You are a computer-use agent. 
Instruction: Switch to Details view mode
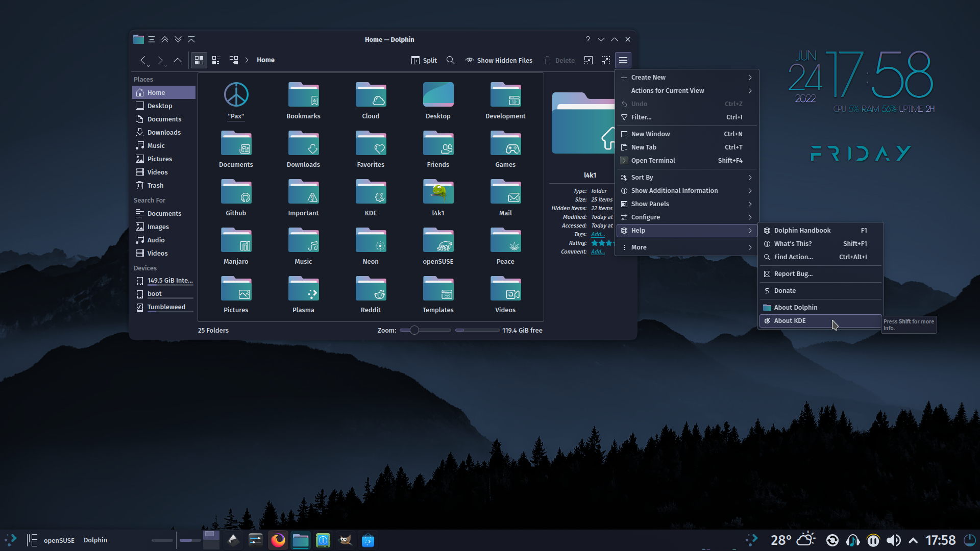(234, 60)
